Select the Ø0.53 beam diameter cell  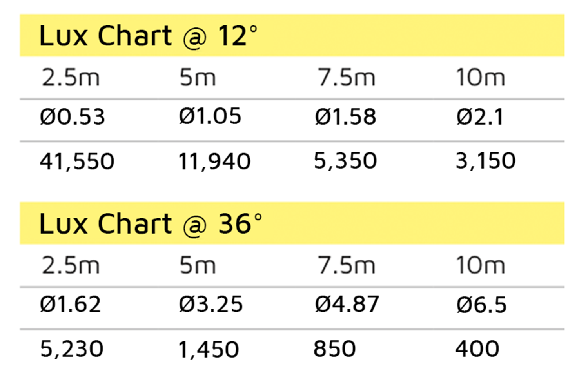(73, 117)
